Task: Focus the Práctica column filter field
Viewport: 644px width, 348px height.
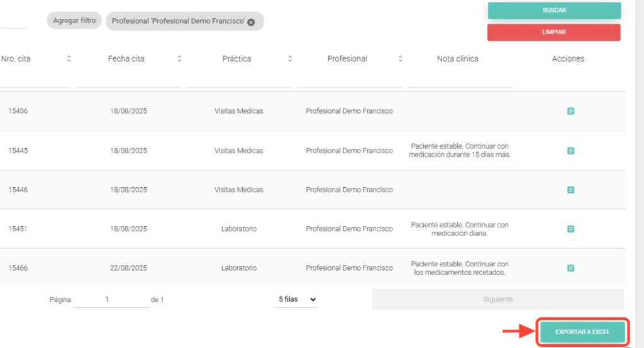Action: pos(239,80)
